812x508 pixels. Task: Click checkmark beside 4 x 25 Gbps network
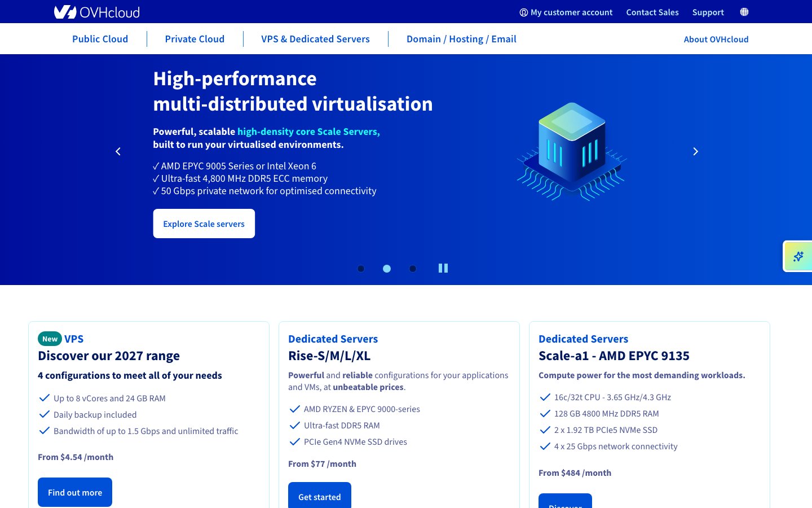click(545, 446)
